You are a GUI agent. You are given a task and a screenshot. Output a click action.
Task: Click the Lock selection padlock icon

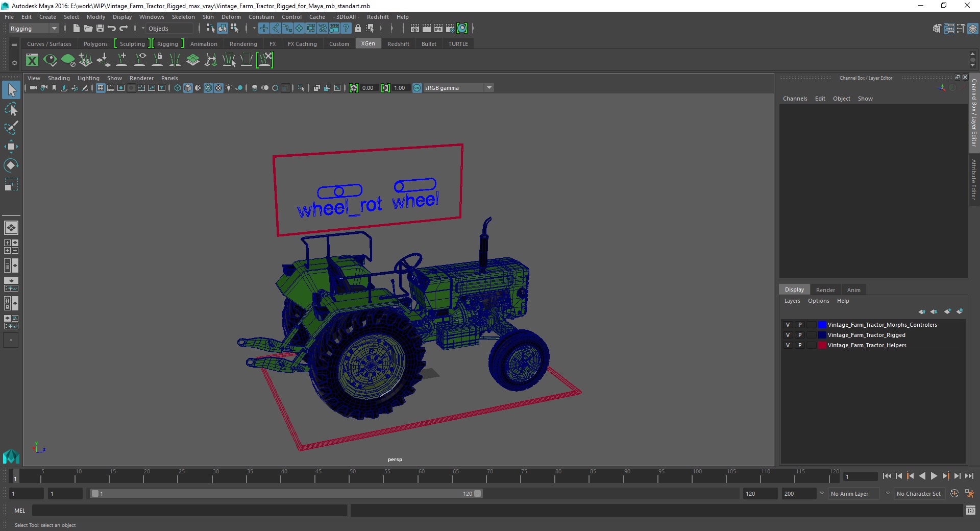[358, 29]
